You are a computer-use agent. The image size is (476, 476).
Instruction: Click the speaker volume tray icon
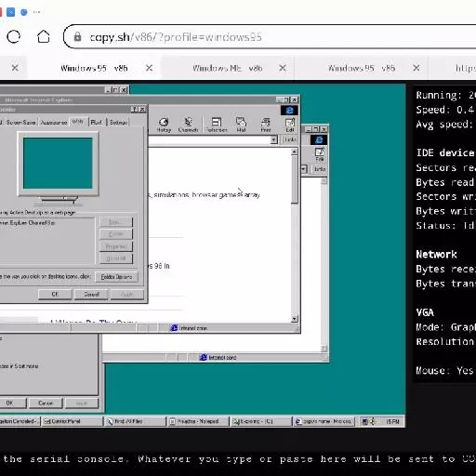pyautogui.click(x=372, y=421)
